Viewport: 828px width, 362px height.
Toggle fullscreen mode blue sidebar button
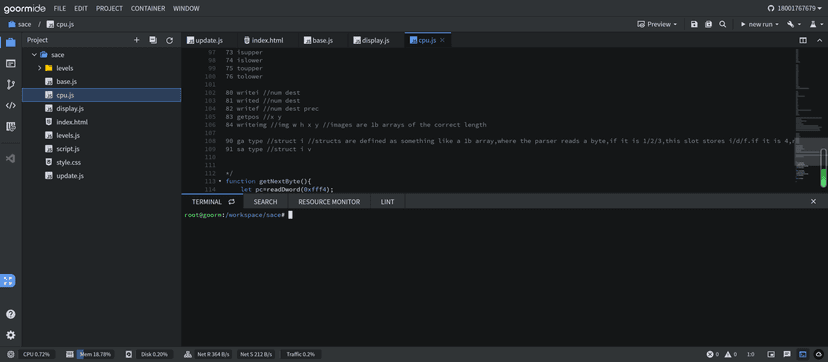8,281
